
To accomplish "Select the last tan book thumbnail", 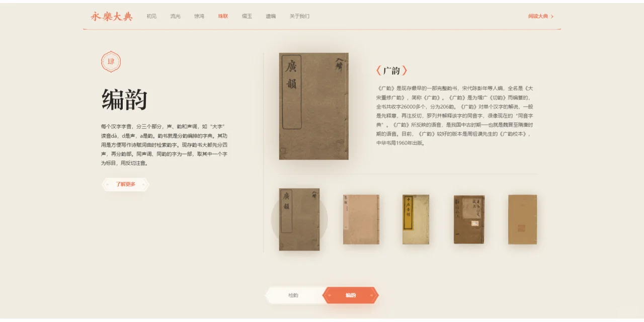I will point(522,219).
